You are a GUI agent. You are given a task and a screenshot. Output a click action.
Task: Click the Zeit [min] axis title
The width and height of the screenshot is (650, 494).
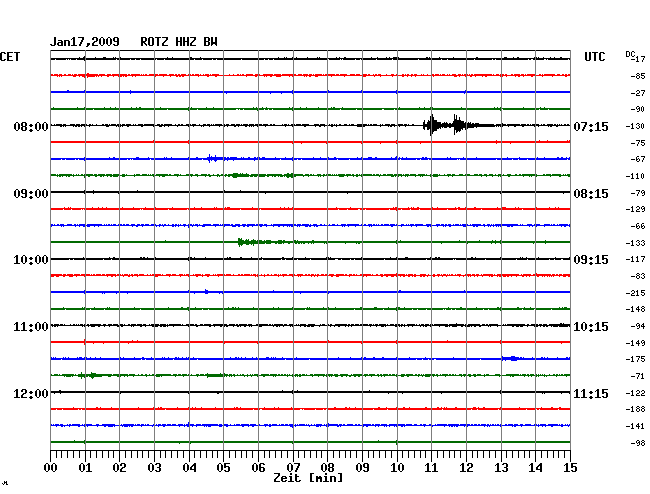pos(308,478)
